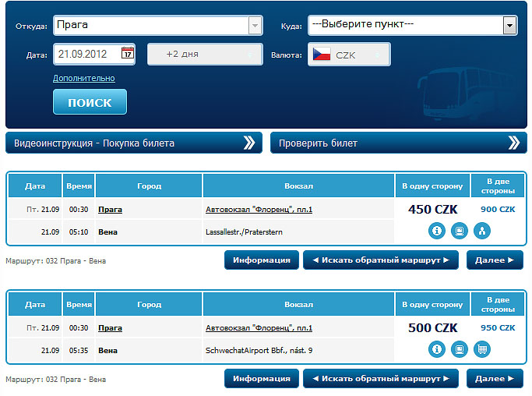532x396 pixels.
Task: Click Искать обратный маршрут for the second route
Action: [x=381, y=379]
